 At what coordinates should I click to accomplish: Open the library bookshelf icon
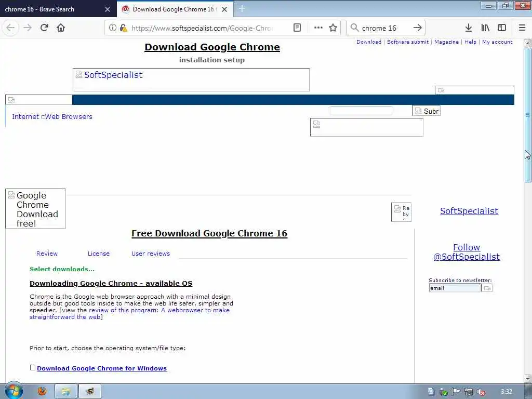(x=485, y=28)
